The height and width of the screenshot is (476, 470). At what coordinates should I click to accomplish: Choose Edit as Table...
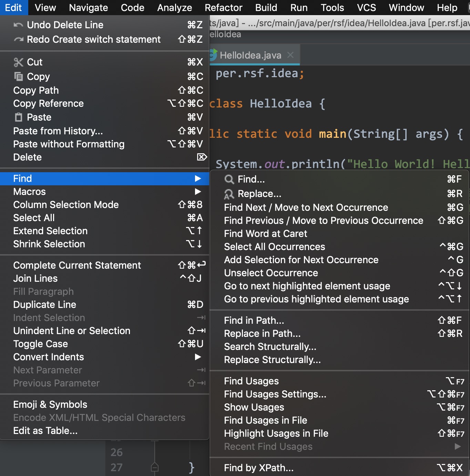pos(104,431)
